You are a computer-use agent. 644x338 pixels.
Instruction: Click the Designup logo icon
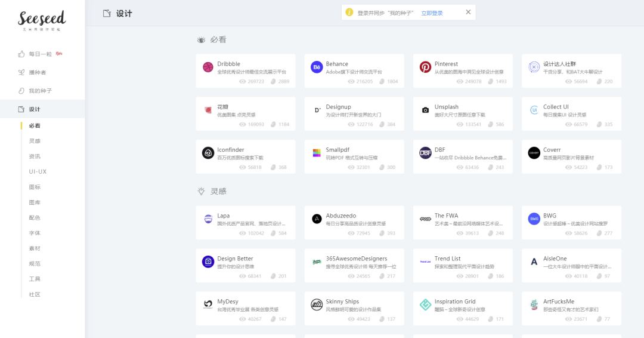point(317,110)
